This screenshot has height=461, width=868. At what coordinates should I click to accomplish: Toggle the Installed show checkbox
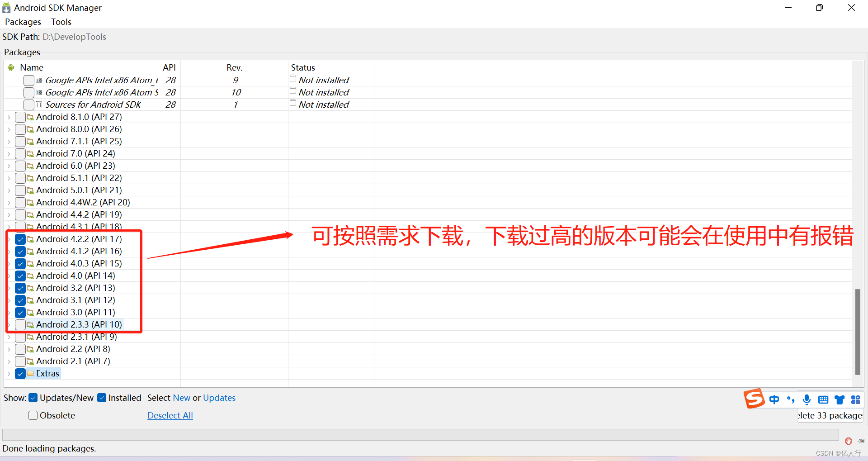click(102, 398)
